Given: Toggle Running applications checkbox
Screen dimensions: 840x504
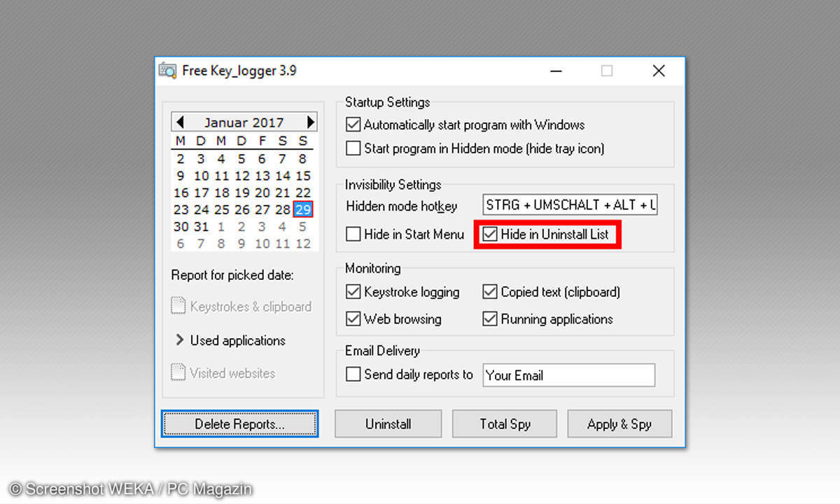Looking at the screenshot, I should tap(490, 319).
